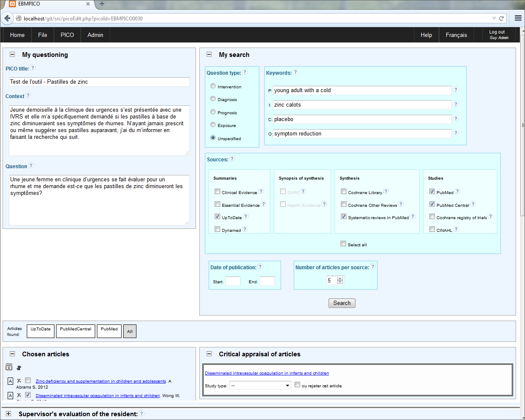Click the Search button
Viewport: 525px width, 420px height.
tap(341, 303)
